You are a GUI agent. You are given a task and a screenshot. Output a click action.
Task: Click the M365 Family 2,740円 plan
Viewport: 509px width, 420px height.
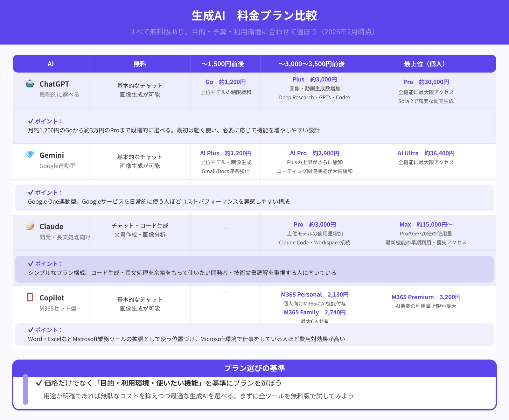point(315,312)
